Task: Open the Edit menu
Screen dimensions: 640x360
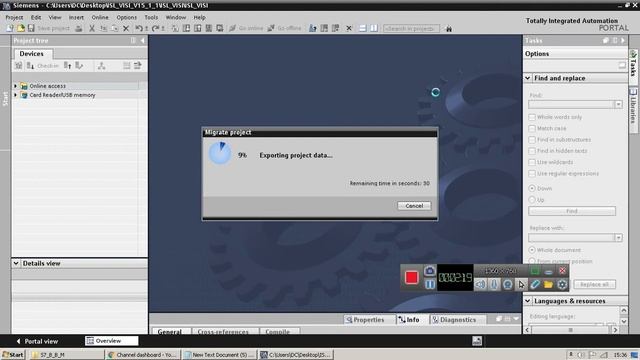Action: pos(36,18)
